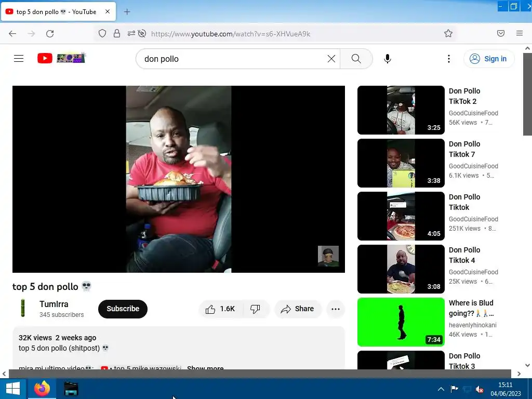Open the TumIrra channel name link
532x399 pixels.
tap(54, 304)
